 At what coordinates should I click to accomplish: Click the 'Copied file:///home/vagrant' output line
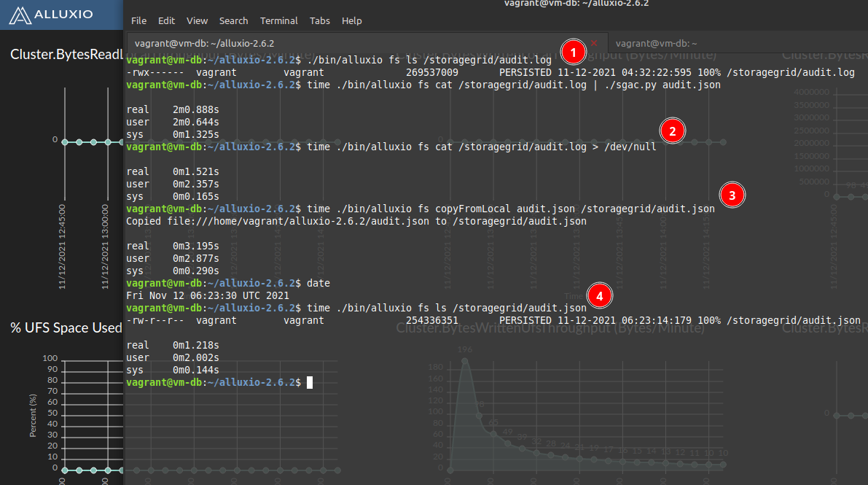click(356, 221)
